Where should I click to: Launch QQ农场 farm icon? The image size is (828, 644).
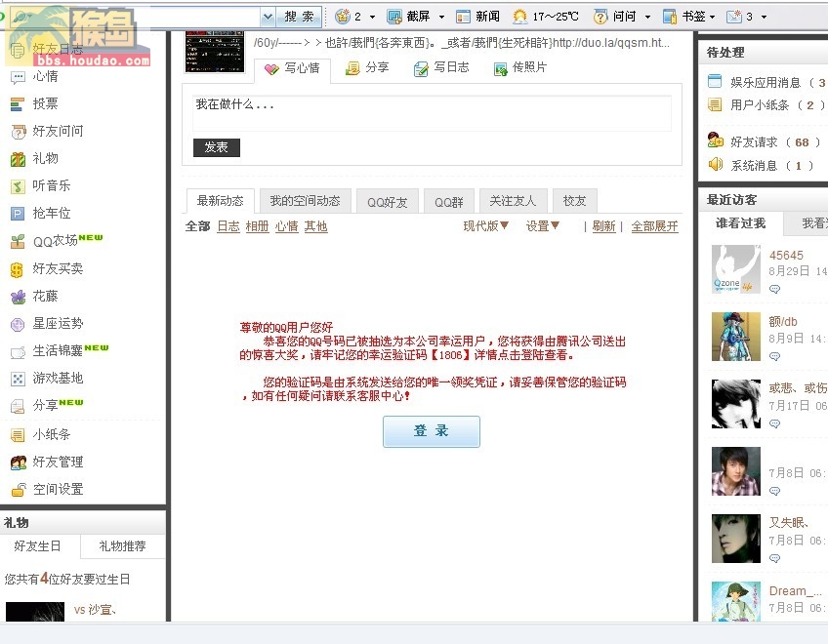coord(18,242)
